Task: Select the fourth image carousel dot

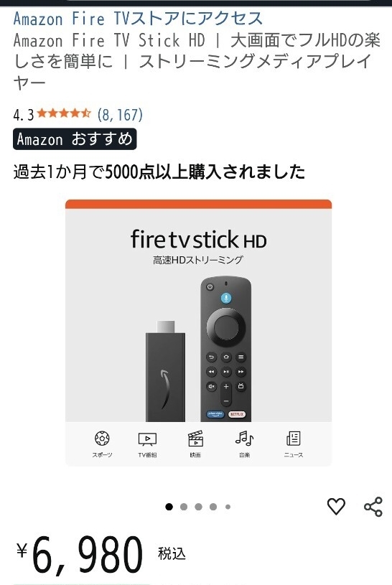Action: 213,507
